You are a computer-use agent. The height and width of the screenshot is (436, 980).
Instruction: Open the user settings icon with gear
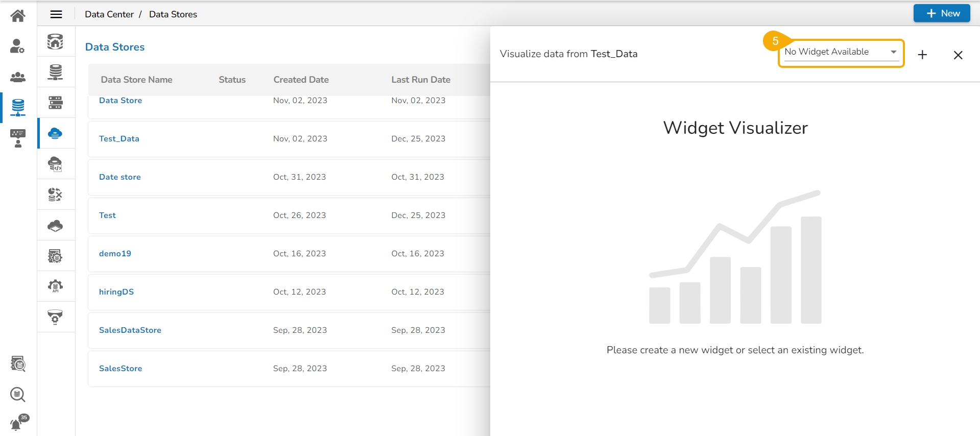(x=18, y=46)
